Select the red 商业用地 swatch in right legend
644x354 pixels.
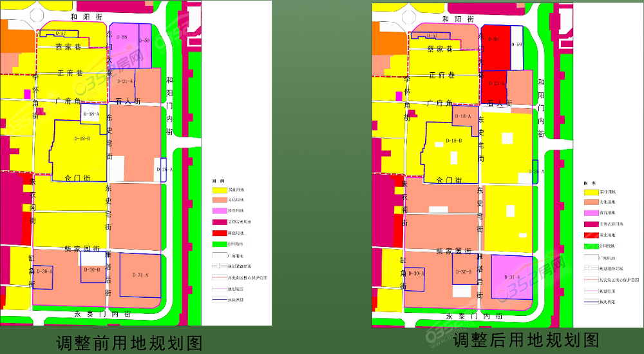click(592, 235)
